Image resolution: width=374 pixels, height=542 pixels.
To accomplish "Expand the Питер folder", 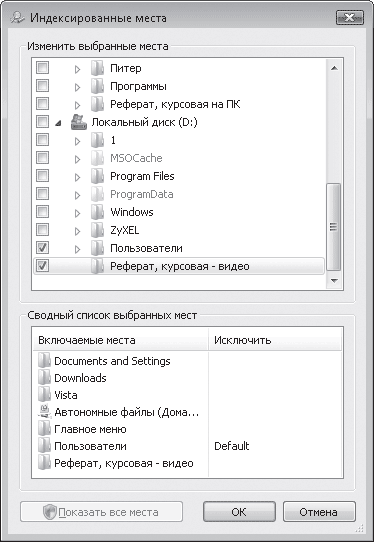I will pyautogui.click(x=77, y=69).
